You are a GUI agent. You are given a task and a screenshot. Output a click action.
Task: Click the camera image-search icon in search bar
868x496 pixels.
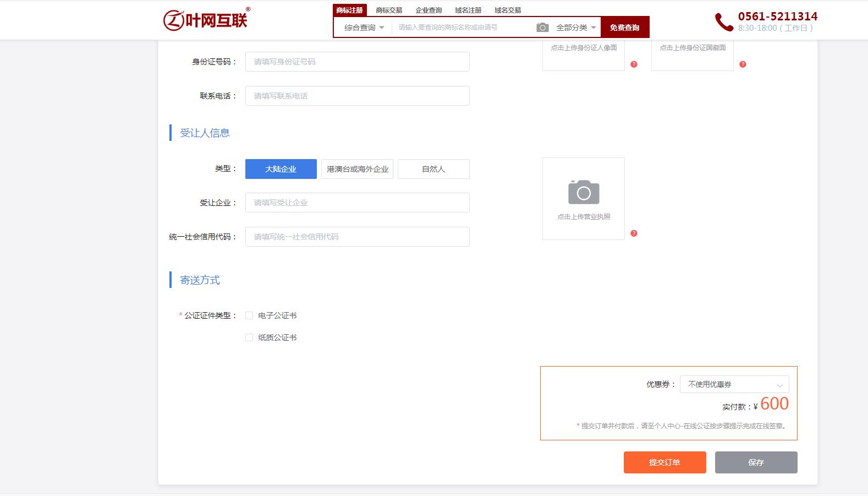click(542, 28)
